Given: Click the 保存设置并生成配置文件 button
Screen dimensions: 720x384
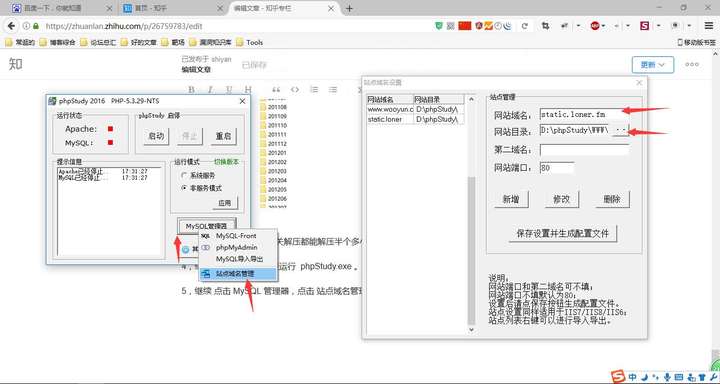Looking at the screenshot, I should [x=562, y=233].
